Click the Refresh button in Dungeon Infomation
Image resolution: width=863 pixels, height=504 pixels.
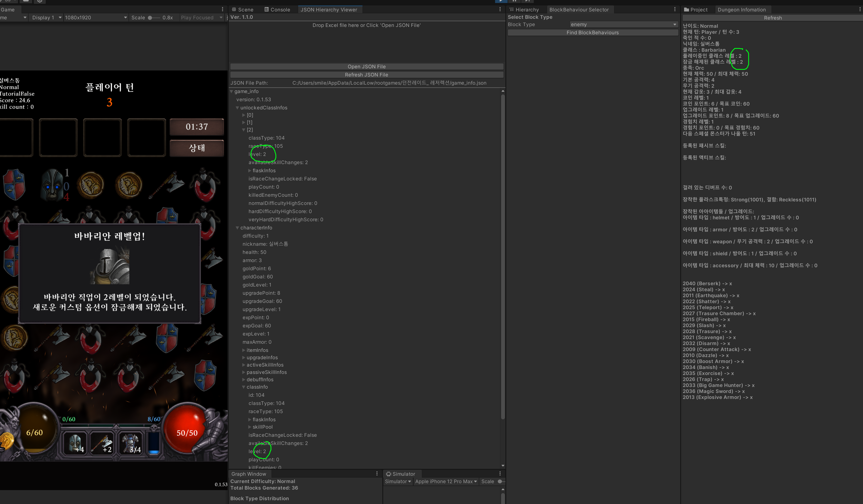tap(772, 18)
